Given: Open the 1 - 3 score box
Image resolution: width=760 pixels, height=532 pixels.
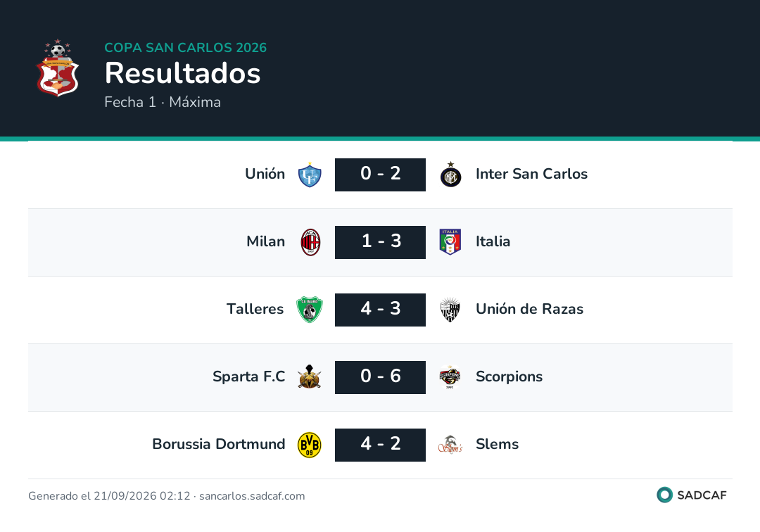Looking at the screenshot, I should pyautogui.click(x=381, y=242).
